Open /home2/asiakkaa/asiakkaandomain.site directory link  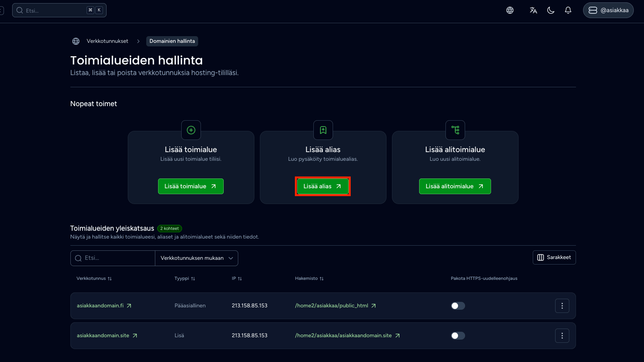347,335
